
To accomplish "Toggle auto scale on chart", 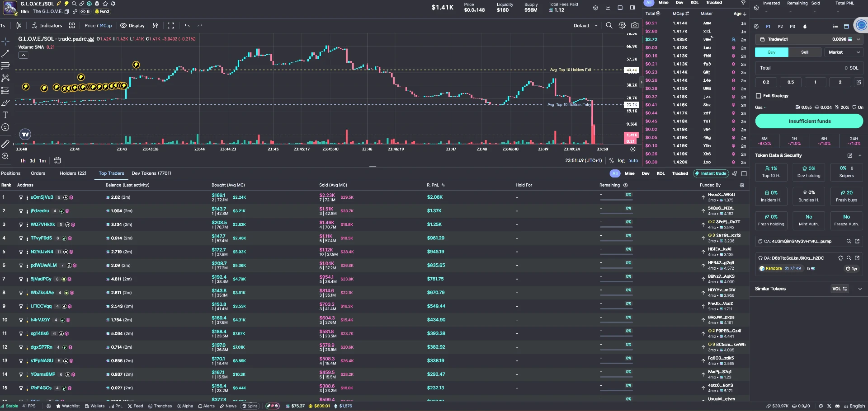I will tap(633, 161).
